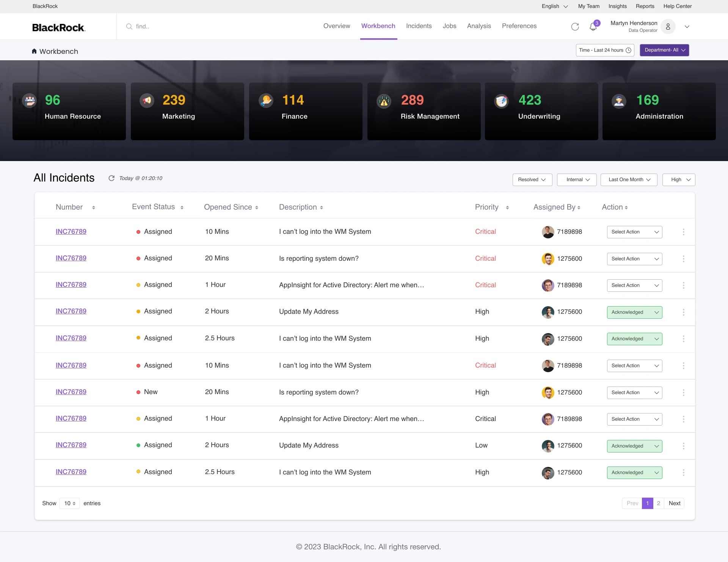Open the Underwriting 423 card
Screen dimensions: 728x562
click(541, 111)
